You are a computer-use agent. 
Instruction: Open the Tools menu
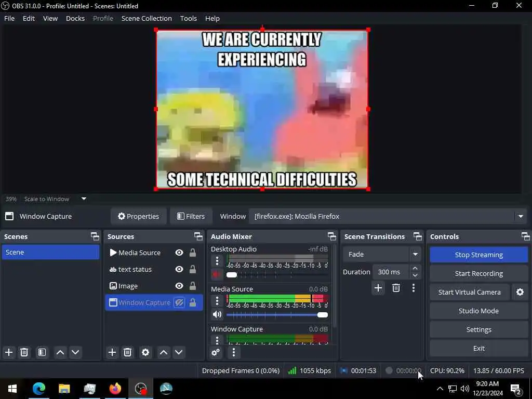pos(188,18)
